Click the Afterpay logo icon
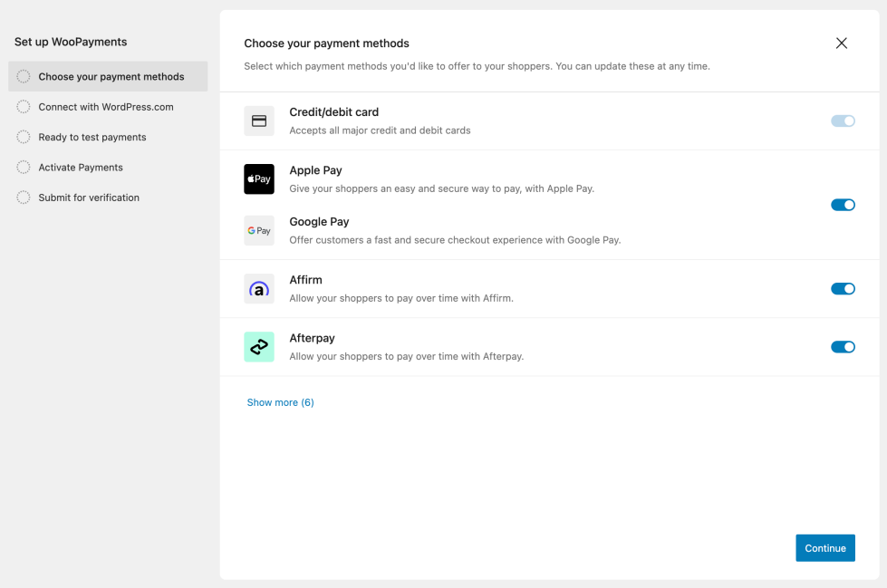887x588 pixels. [x=259, y=347]
